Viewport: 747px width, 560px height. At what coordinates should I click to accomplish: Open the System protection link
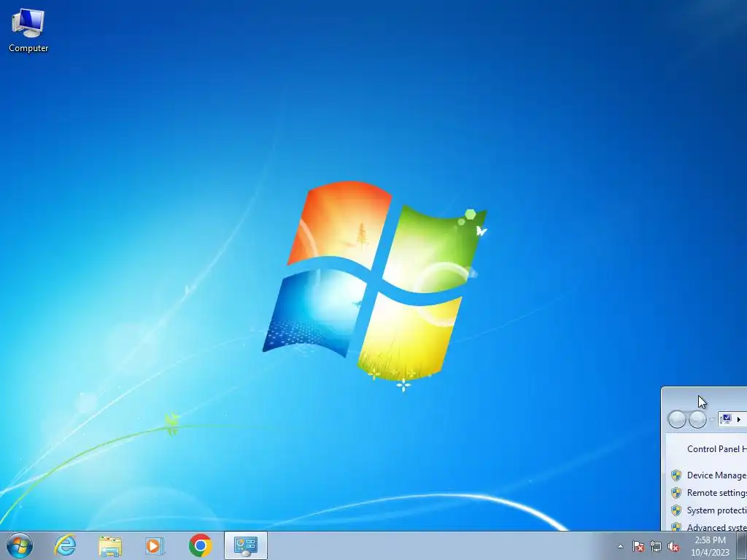(x=716, y=510)
